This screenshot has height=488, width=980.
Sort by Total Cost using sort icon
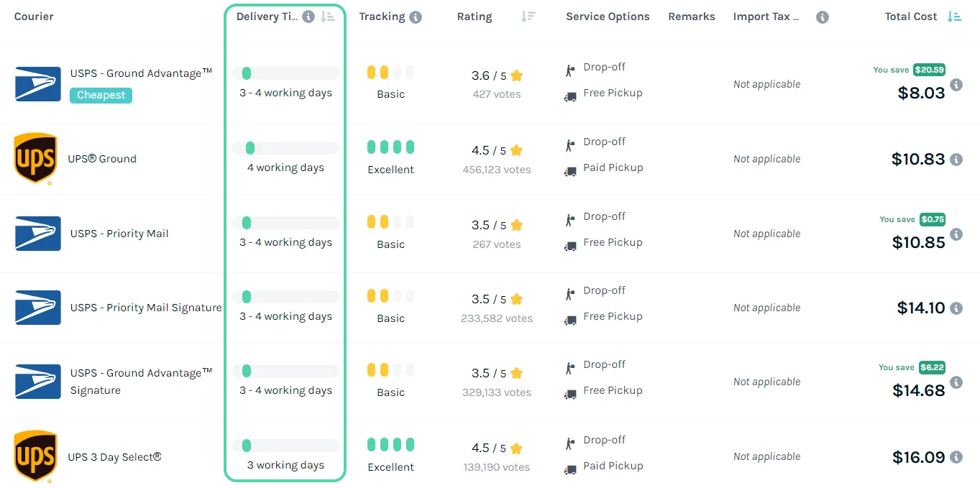pyautogui.click(x=955, y=17)
